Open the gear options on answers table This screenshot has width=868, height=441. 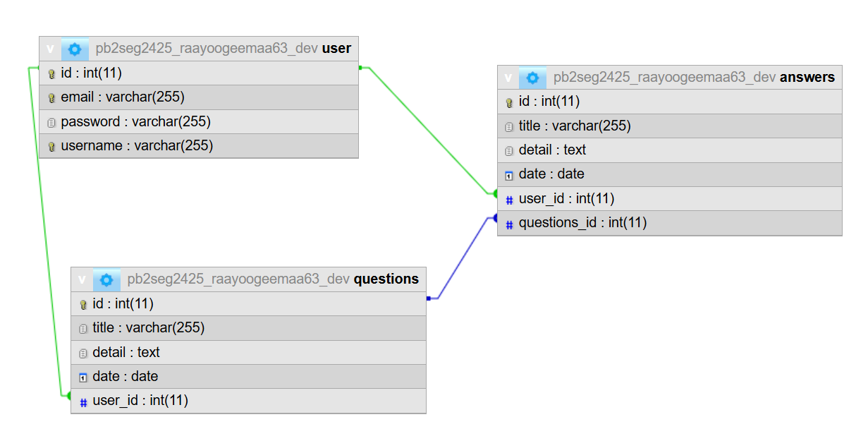coord(532,78)
